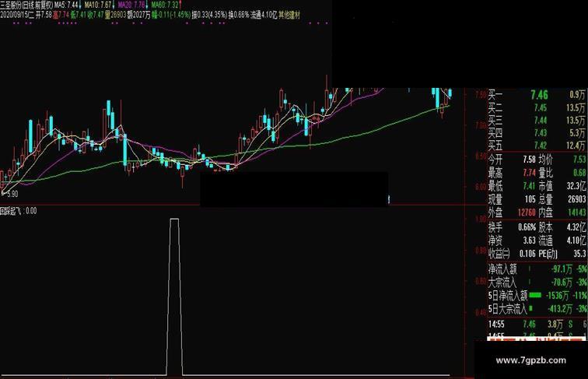Click the 振0.33(4.35%) amplitude value

[209, 15]
